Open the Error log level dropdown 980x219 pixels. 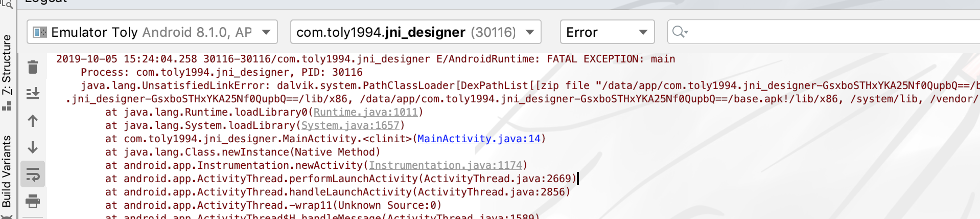(608, 32)
